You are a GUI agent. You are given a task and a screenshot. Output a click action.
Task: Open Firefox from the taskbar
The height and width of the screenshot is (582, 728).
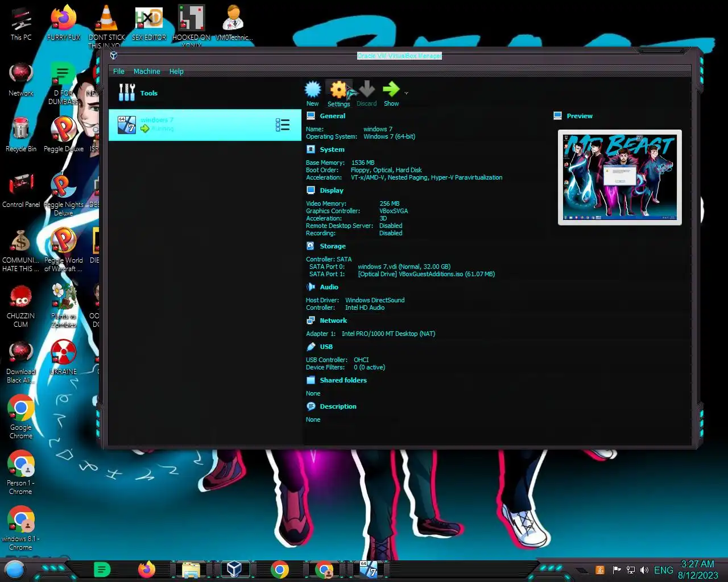(x=147, y=569)
